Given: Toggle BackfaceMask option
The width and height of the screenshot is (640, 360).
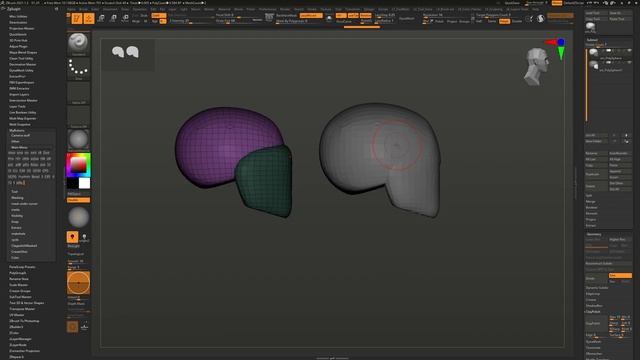Looking at the screenshot, I should (287, 15).
